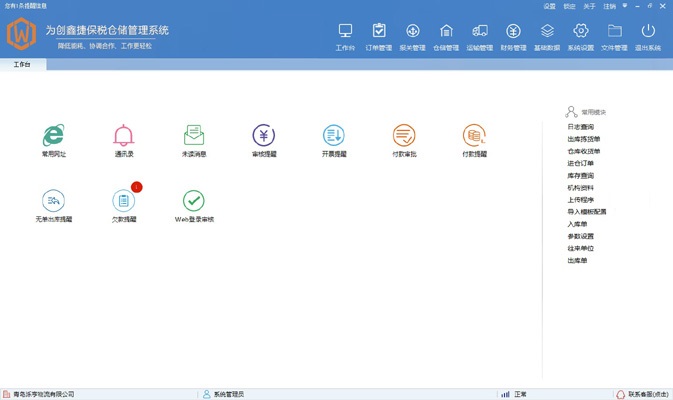Open Web登录审核 checkmark icon

194,202
